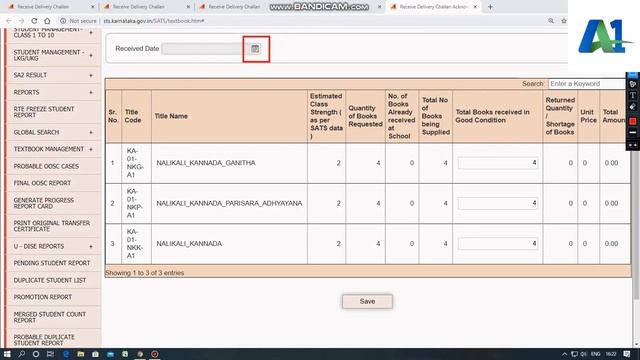Reload the current page

[x=34, y=21]
